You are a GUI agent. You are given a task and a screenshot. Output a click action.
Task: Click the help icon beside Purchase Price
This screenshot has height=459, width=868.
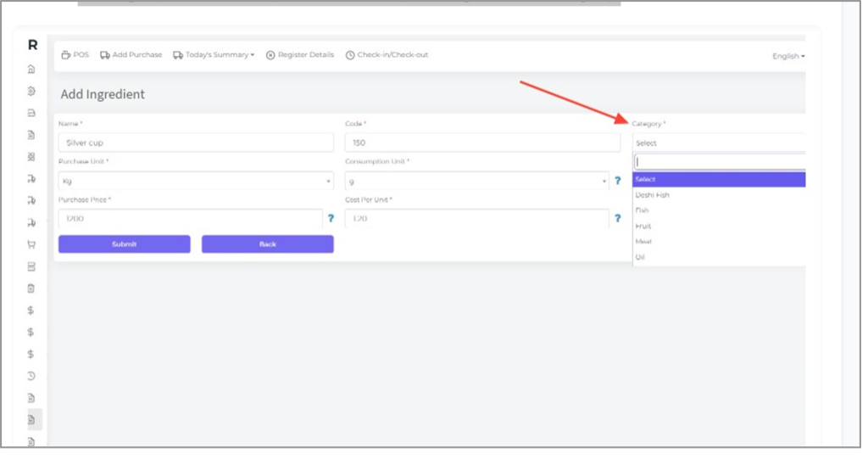pyautogui.click(x=331, y=218)
